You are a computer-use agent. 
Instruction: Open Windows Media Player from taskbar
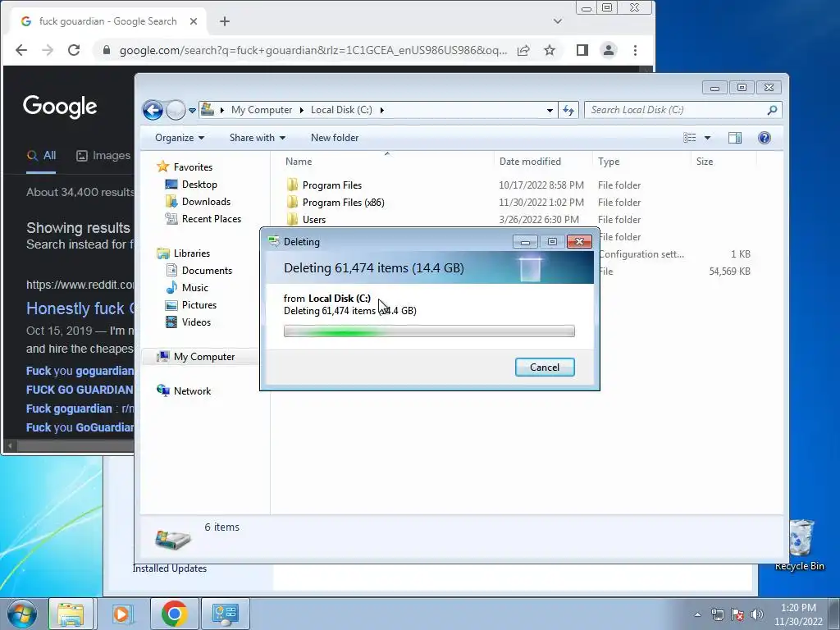tap(122, 614)
